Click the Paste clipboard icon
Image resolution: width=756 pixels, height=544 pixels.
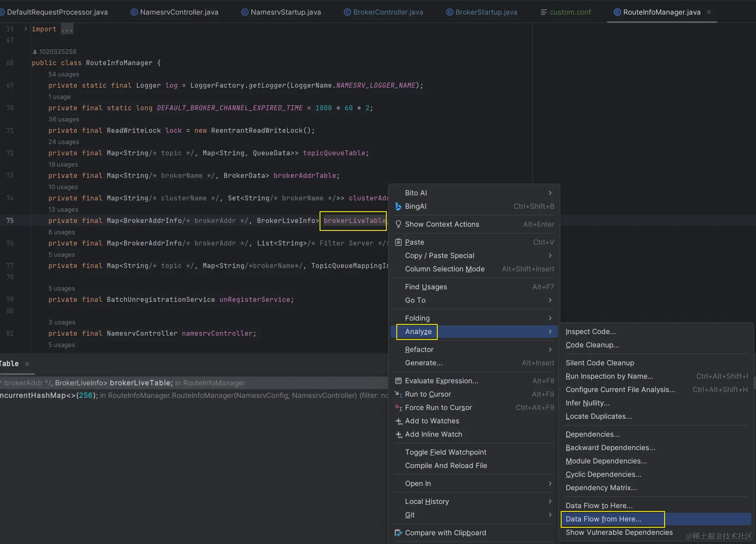coord(398,242)
